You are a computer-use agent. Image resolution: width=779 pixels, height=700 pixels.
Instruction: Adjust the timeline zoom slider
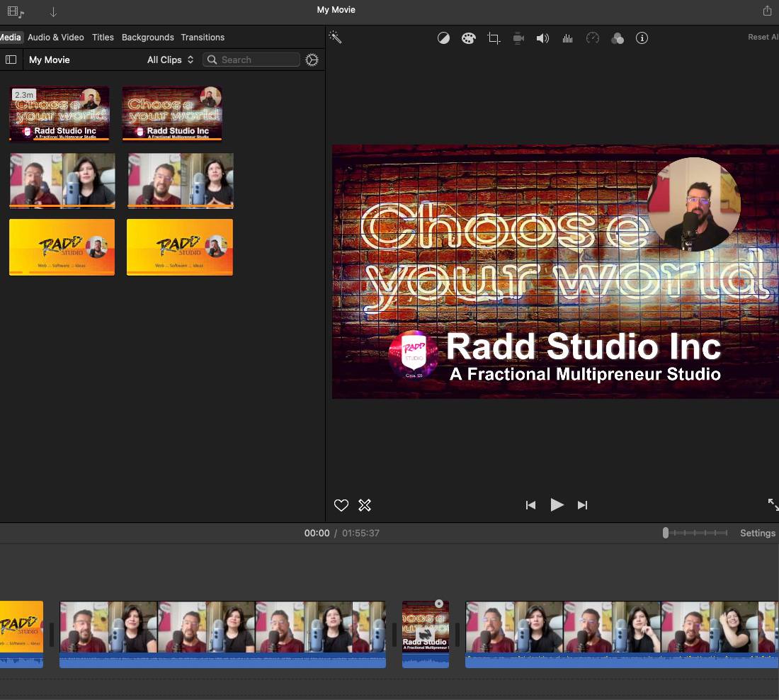coord(666,533)
